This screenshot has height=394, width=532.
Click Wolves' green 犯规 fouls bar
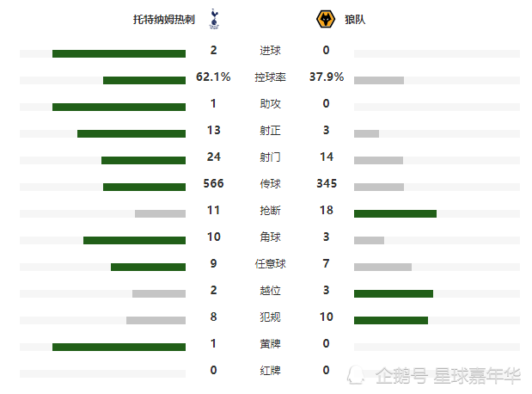pyautogui.click(x=391, y=320)
